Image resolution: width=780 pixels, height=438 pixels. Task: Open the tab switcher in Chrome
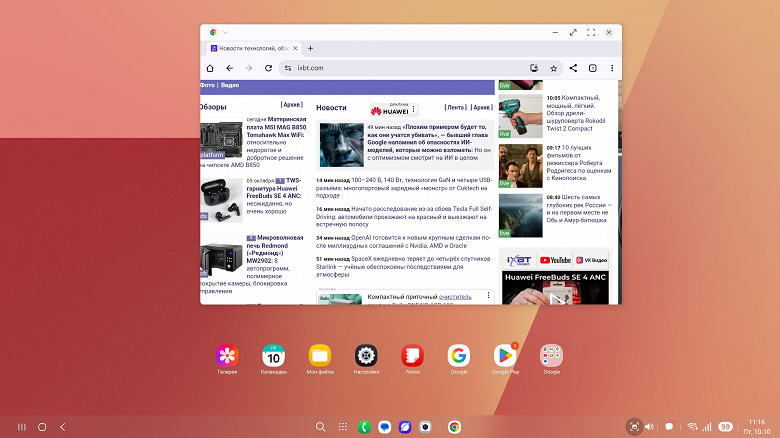point(592,68)
